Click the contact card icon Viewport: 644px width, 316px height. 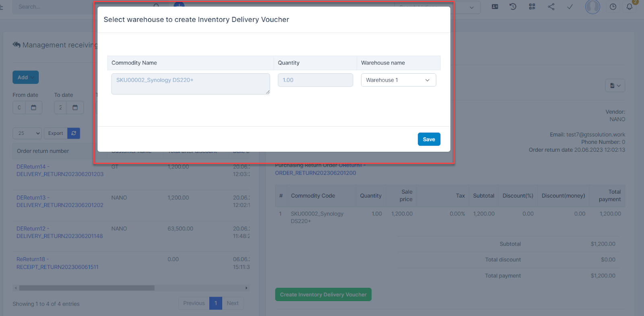click(495, 7)
